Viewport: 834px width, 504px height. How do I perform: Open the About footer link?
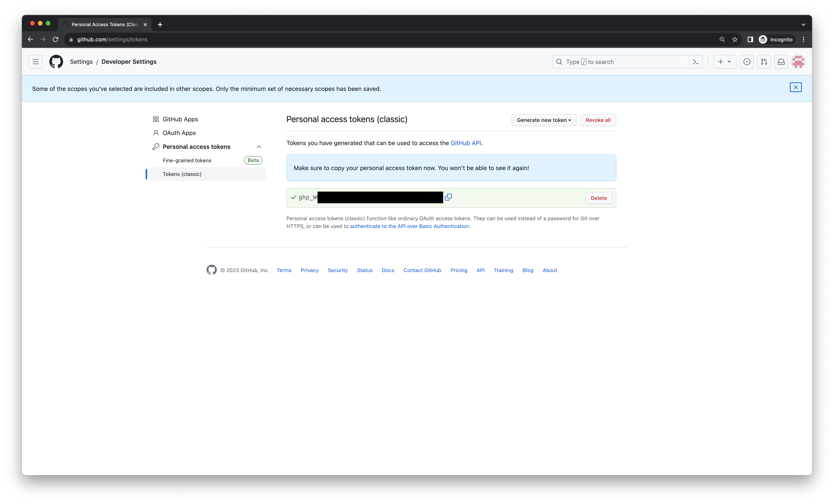(550, 270)
